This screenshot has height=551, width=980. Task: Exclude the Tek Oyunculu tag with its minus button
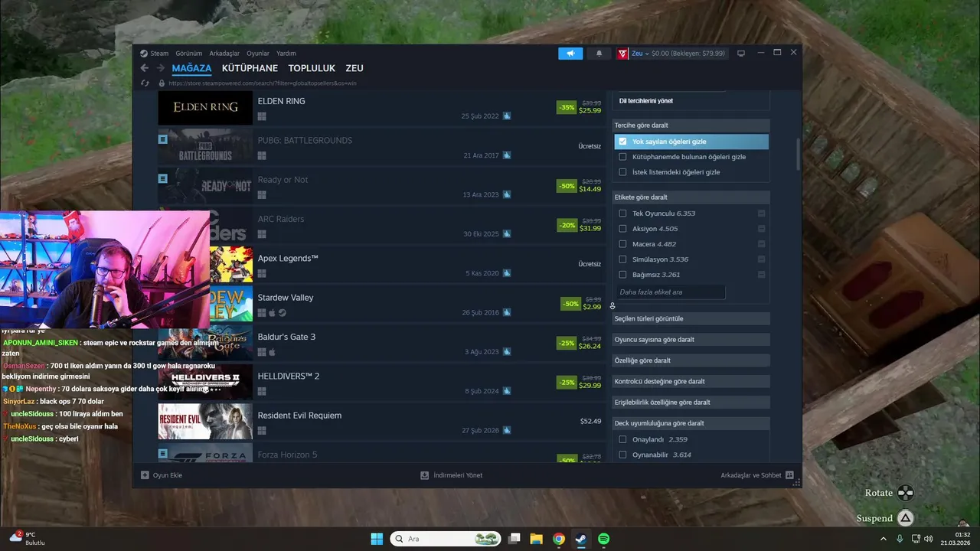(761, 214)
